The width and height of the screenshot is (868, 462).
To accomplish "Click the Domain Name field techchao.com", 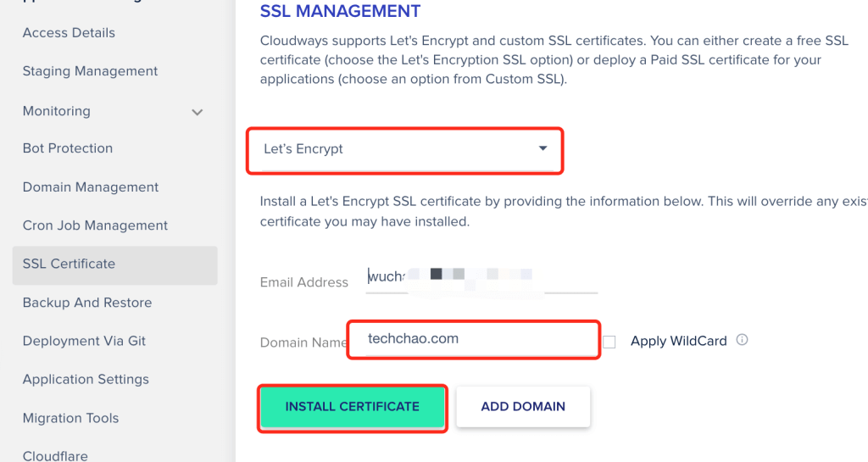I will 481,338.
